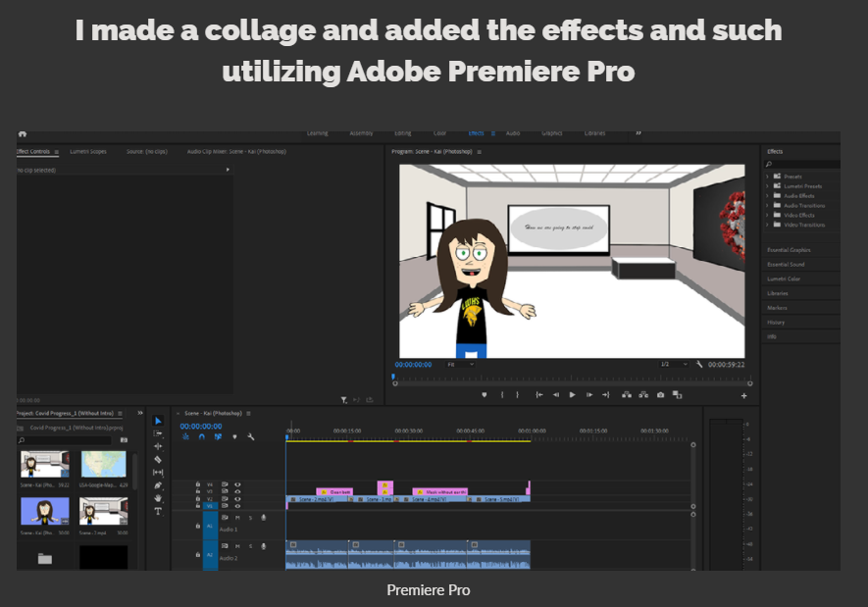Click Effect Controls filter funnel icon
This screenshot has width=868, height=607.
click(x=344, y=399)
